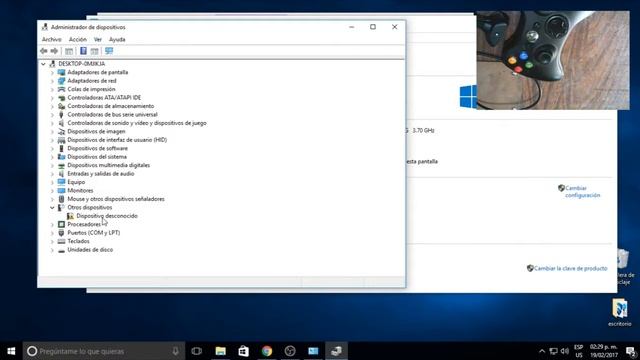Expand Adaptadores de pantalla node
Screen dimensions: 640x360
click(52, 73)
